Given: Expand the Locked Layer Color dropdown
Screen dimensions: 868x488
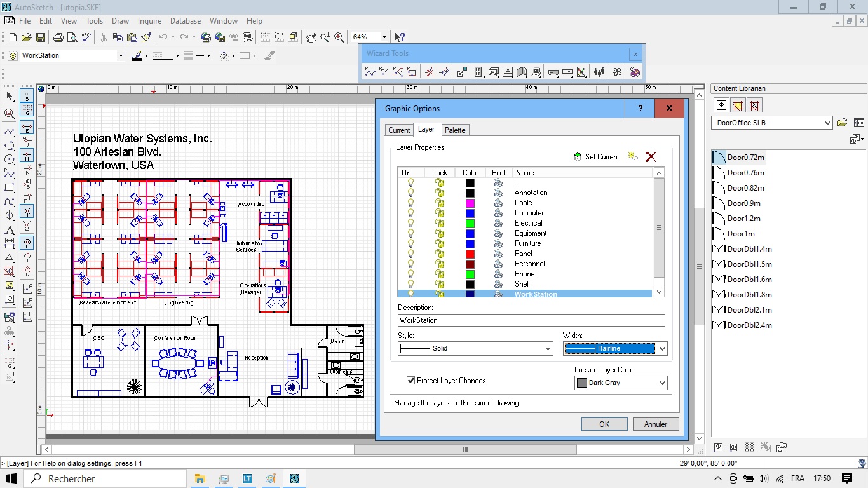Looking at the screenshot, I should 620,383.
